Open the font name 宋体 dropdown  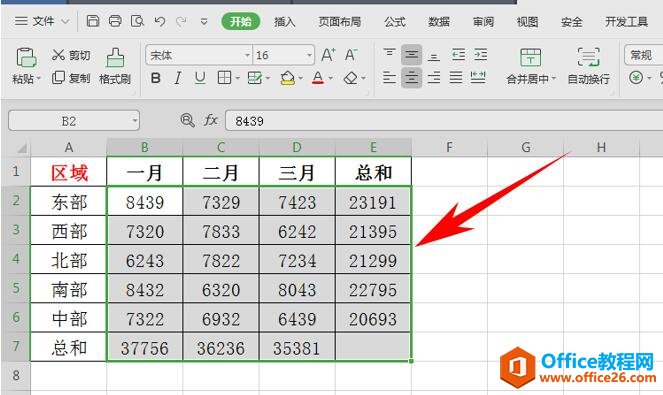click(247, 55)
